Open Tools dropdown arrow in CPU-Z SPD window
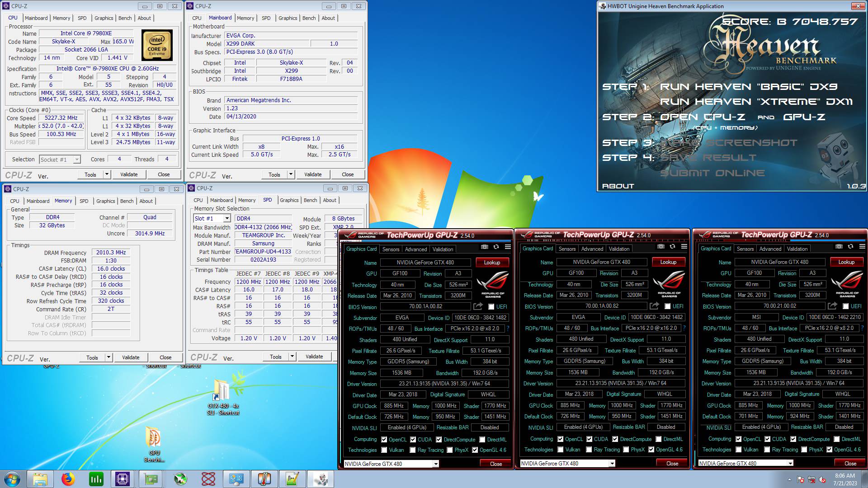Viewport: 868px width, 488px height. point(292,357)
